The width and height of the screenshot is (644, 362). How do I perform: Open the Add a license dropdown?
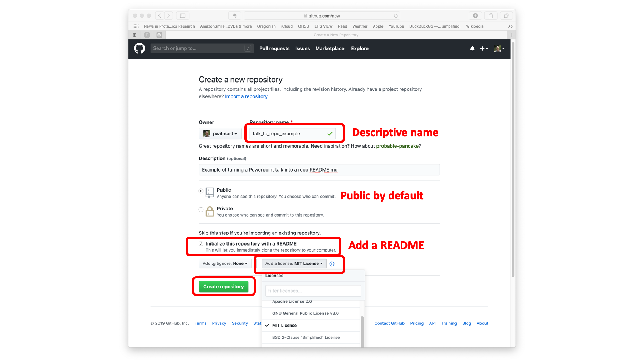pos(294,264)
